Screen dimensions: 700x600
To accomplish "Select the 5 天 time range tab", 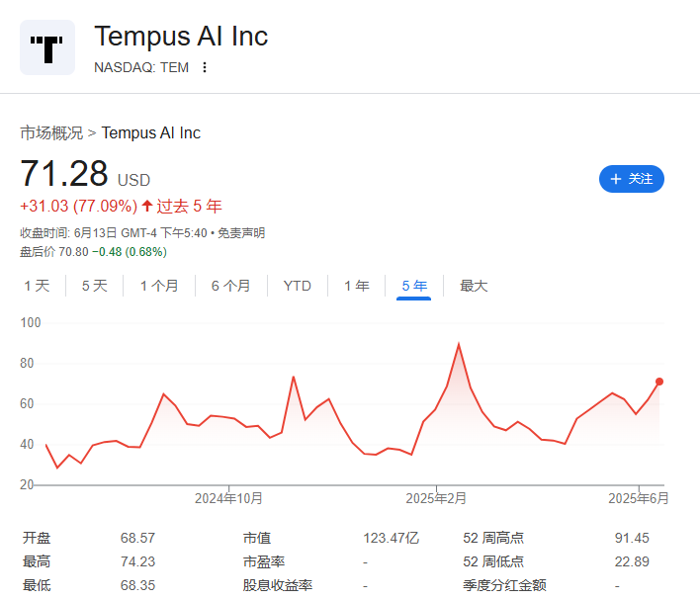I will pyautogui.click(x=95, y=286).
